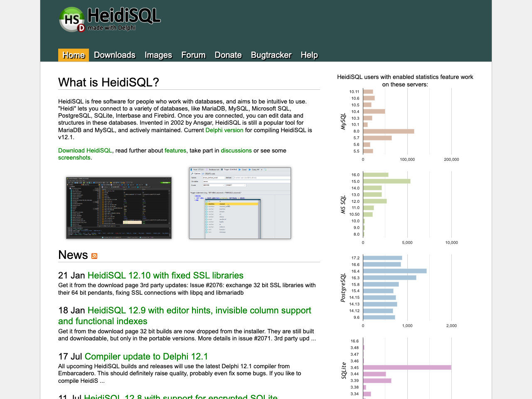Open the Donate page
Viewport: 532px width, 399px height.
228,55
